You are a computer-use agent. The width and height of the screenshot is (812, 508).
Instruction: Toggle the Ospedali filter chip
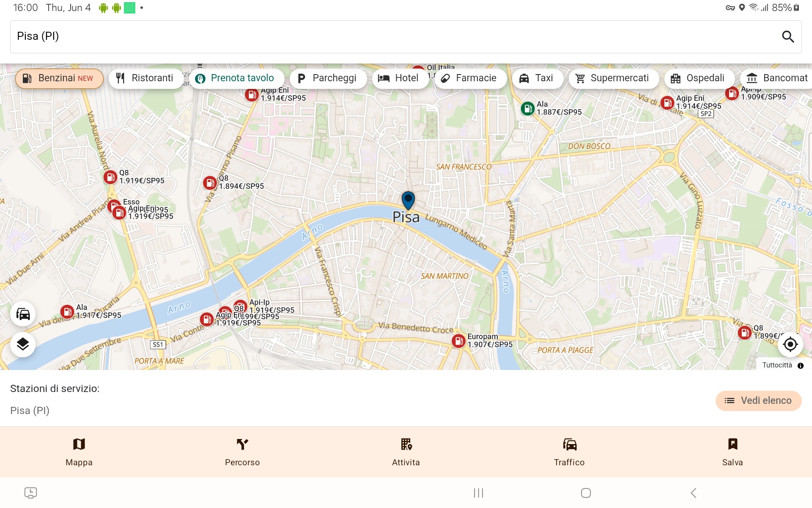[700, 78]
